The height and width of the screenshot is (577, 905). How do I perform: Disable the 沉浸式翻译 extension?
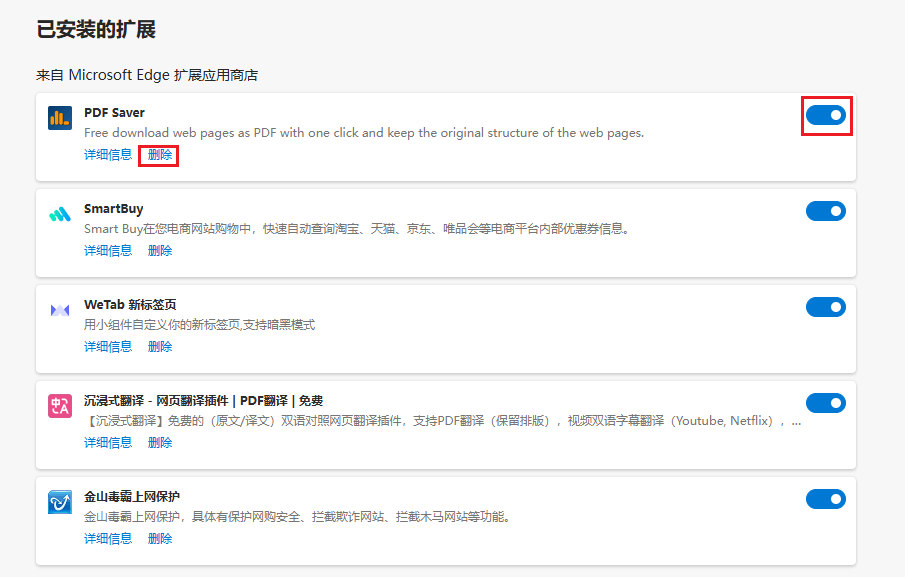[x=826, y=403]
